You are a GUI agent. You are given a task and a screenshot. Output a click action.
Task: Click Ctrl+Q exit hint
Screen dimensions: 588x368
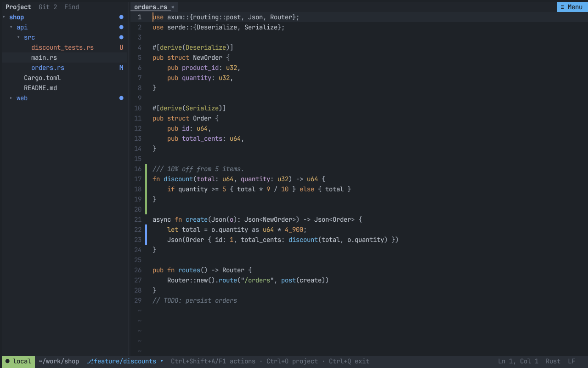[x=349, y=361]
